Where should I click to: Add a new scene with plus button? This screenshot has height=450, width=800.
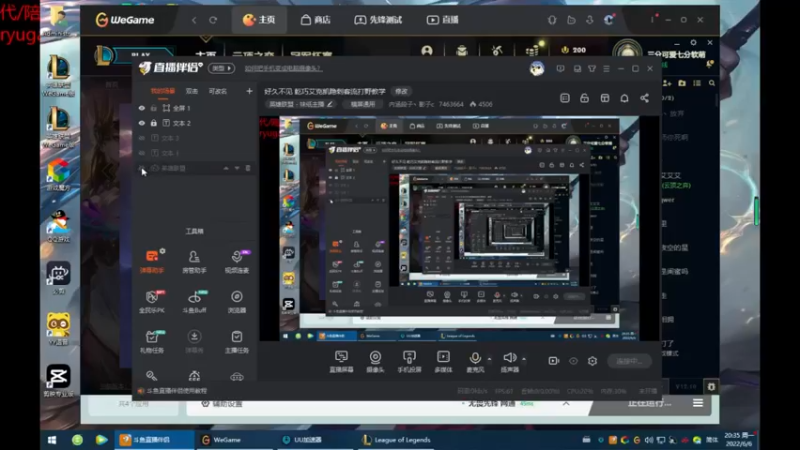(x=249, y=91)
